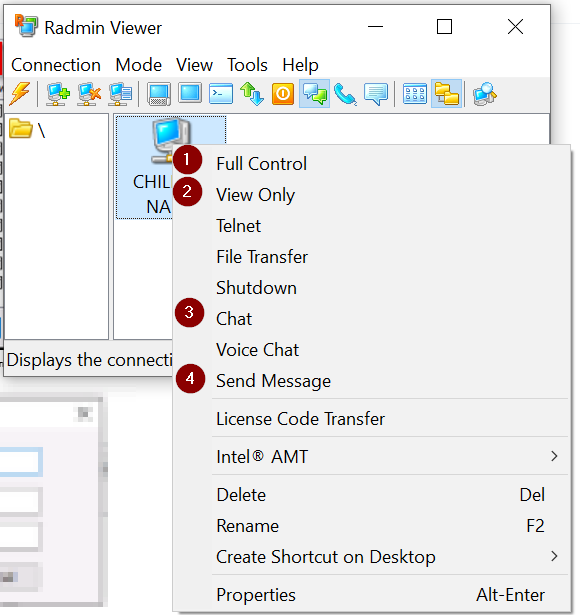Image resolution: width=580 pixels, height=615 pixels.
Task: Click the add new connection icon
Action: 58,94
